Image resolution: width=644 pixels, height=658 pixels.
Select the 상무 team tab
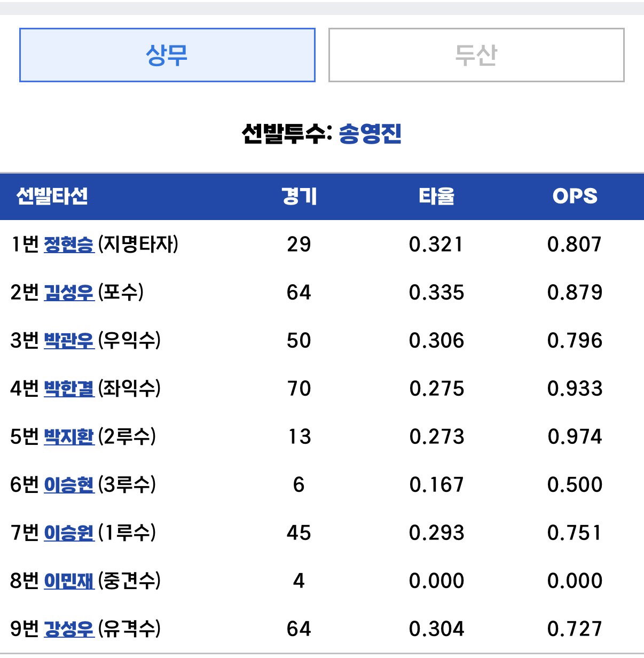[167, 55]
